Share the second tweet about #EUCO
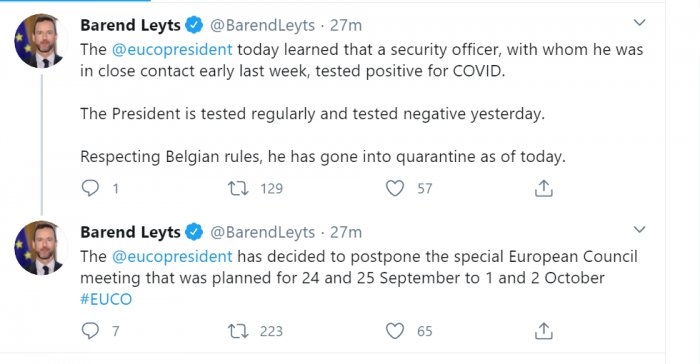This screenshot has width=700, height=364. 543,331
